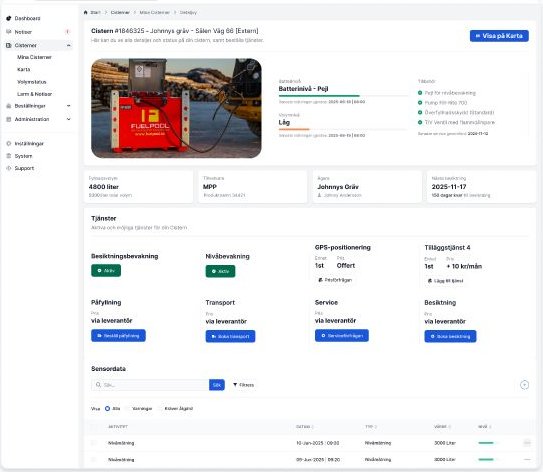This screenshot has height=472, width=543.
Task: Go to Mina Cisterner in breadcrumb
Action: coord(154,12)
